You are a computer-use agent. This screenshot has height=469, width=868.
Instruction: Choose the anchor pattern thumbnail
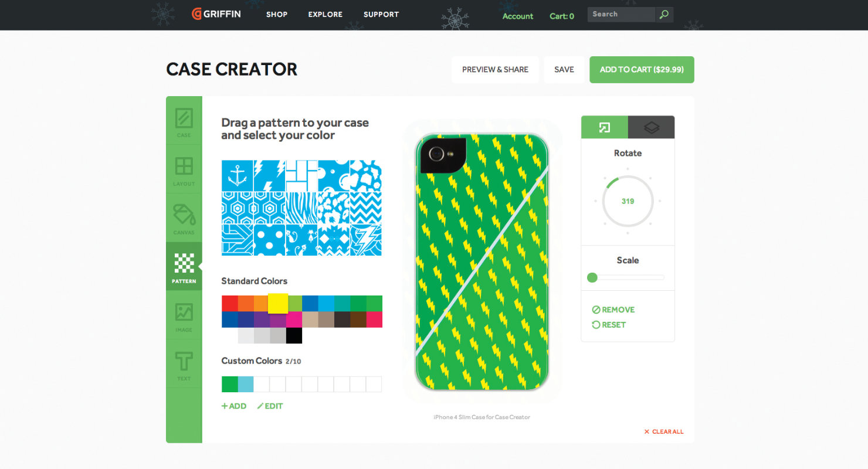point(238,175)
